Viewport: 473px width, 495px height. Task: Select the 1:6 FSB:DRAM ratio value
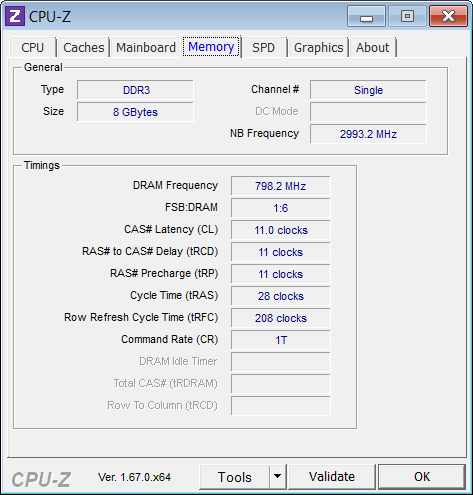click(x=281, y=208)
